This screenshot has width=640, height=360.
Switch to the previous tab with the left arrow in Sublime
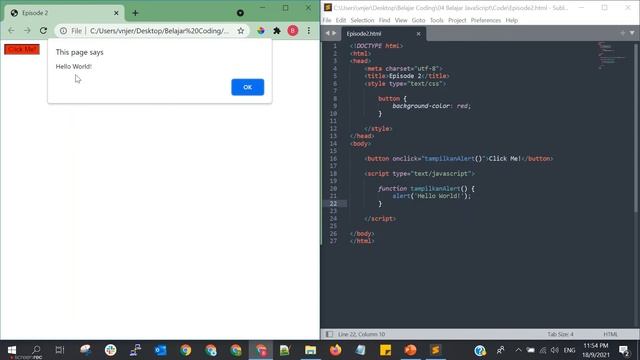(327, 33)
